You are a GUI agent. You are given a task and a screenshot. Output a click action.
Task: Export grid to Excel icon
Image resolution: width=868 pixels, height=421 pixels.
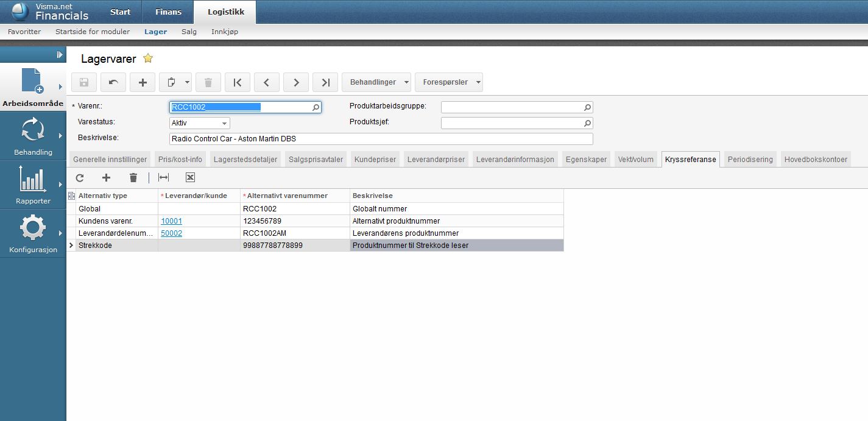point(190,177)
